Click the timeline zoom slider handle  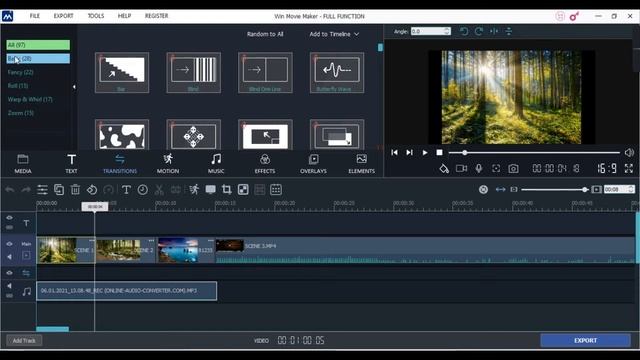click(x=585, y=190)
